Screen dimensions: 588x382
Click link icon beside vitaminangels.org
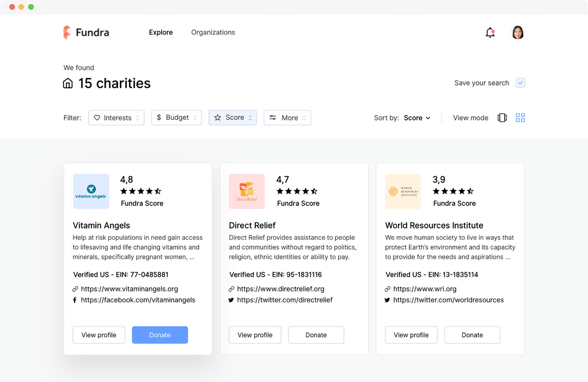[75, 289]
